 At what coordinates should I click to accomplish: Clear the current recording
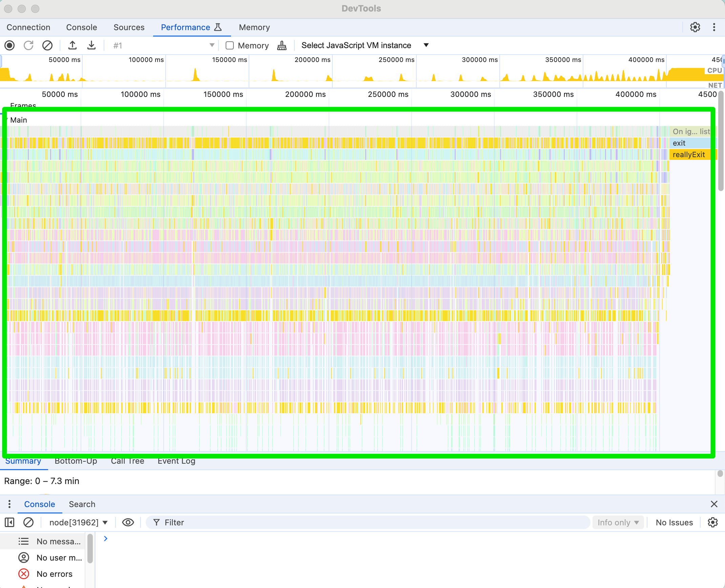(47, 45)
